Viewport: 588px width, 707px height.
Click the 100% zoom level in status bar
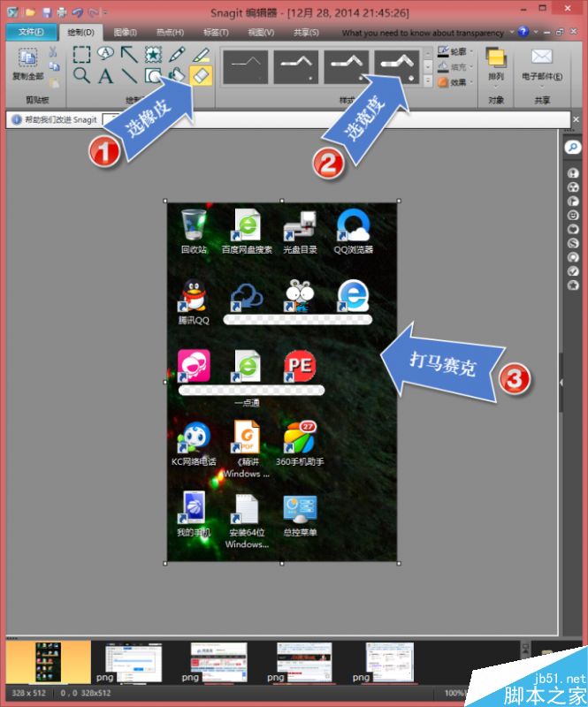point(454,693)
